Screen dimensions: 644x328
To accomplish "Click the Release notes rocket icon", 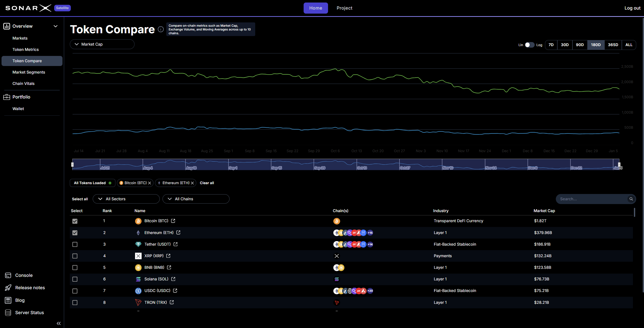I will [8, 287].
